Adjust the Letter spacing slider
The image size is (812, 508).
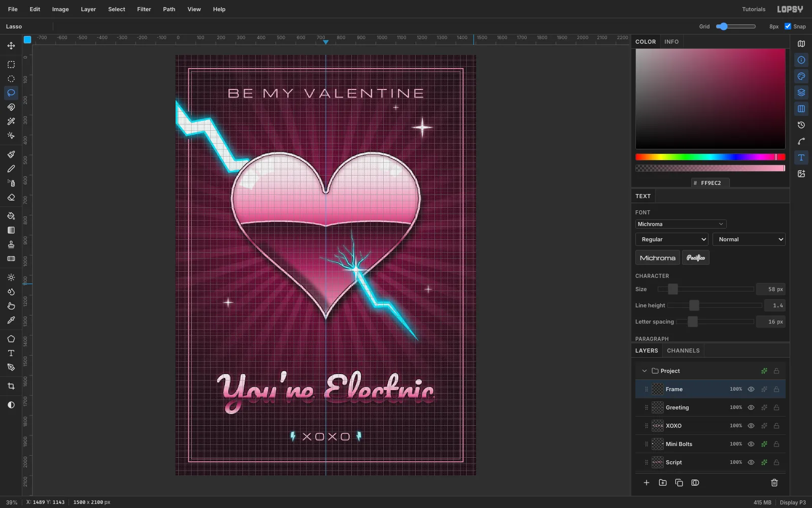coord(715,322)
